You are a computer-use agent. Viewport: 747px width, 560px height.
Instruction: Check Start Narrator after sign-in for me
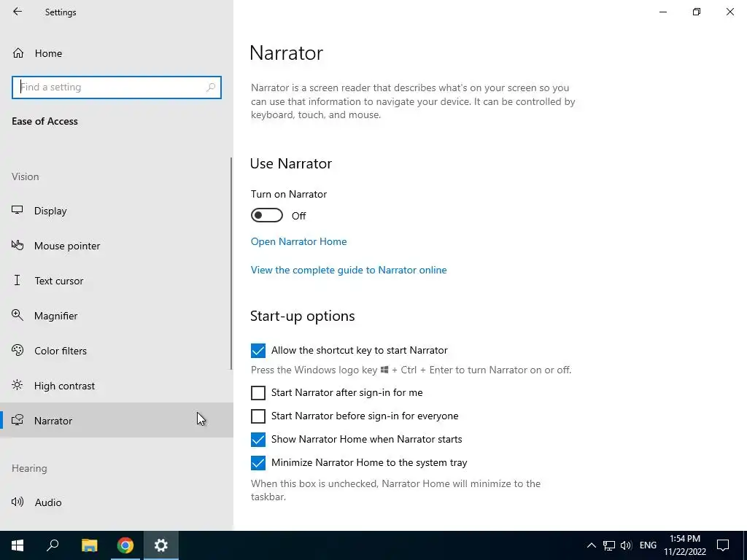pos(258,393)
